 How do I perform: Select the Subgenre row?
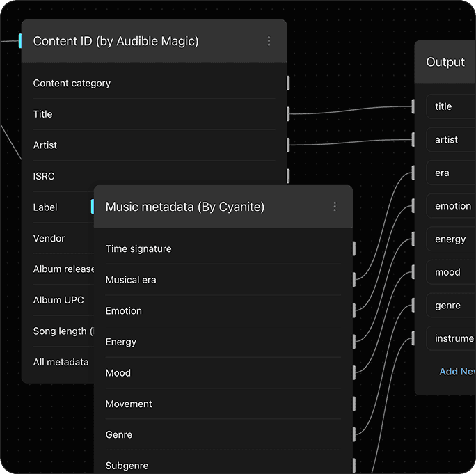(127, 465)
